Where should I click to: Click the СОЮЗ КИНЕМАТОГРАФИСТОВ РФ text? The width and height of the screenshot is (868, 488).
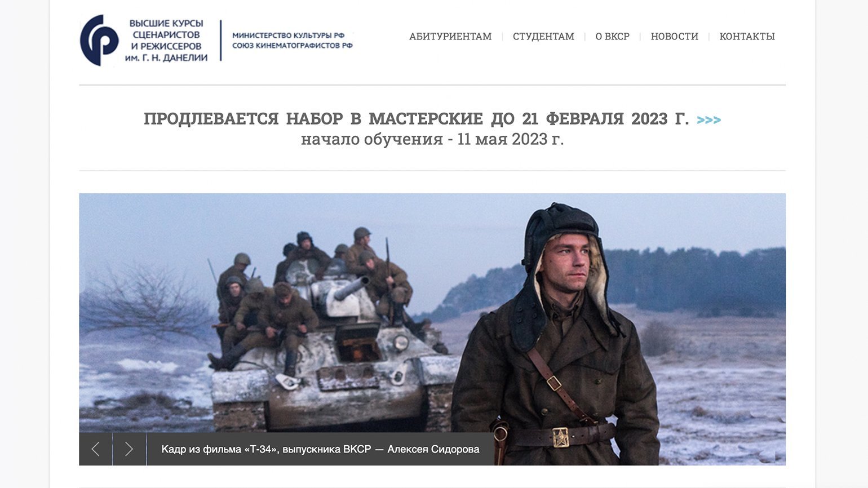(x=293, y=46)
